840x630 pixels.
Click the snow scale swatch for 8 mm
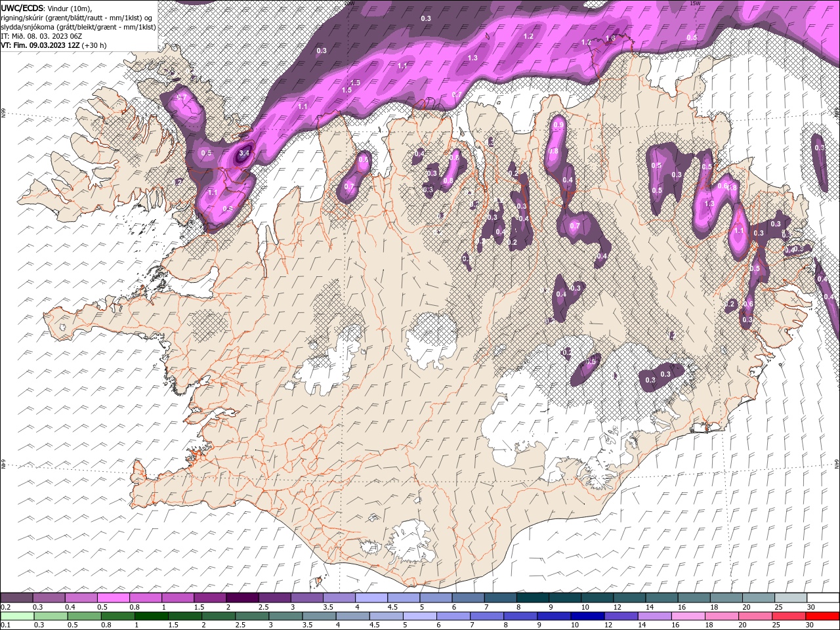533,598
